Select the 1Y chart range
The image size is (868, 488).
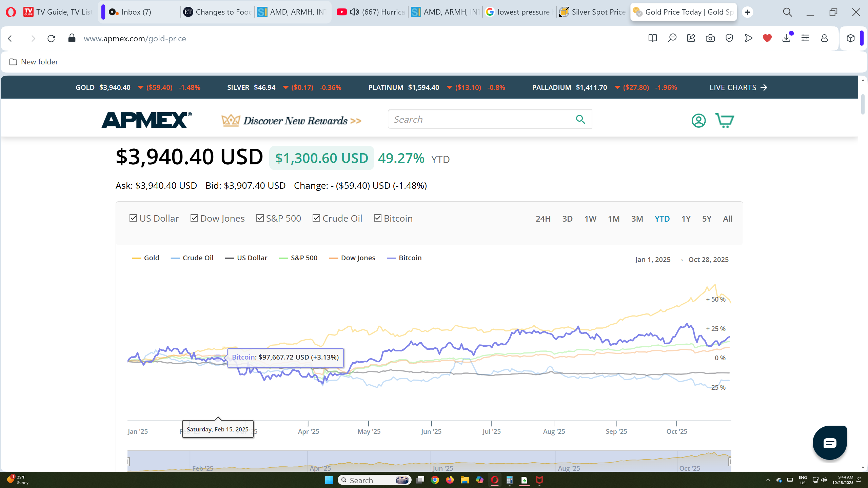[686, 219]
